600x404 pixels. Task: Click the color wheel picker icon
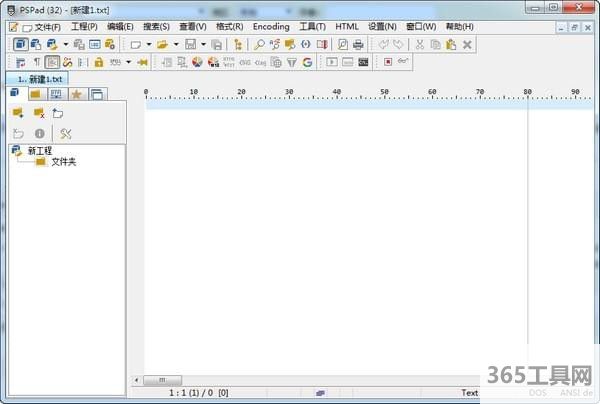point(198,62)
